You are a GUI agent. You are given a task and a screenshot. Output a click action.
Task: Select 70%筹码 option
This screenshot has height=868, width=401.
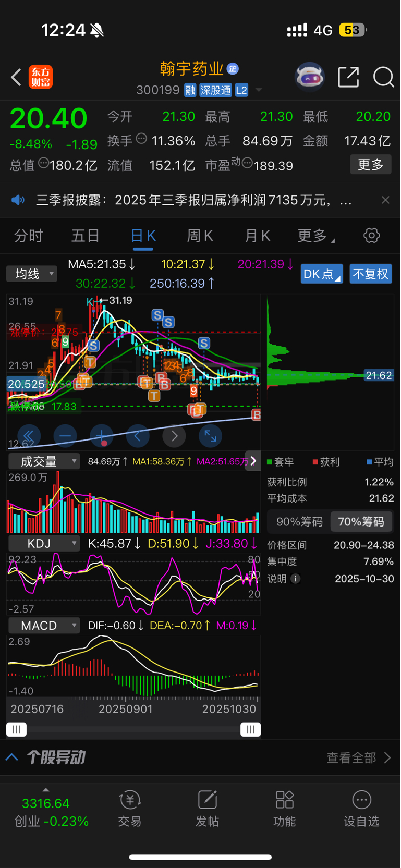(x=361, y=522)
